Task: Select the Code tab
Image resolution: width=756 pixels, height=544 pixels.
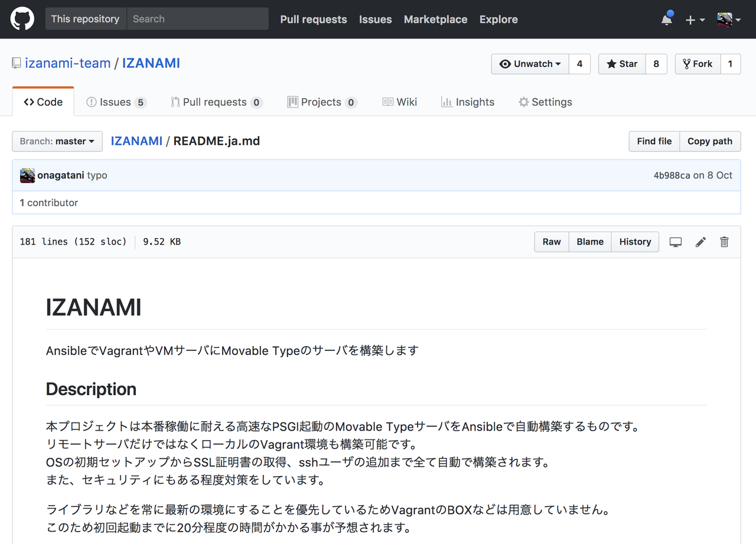Action: (x=43, y=102)
